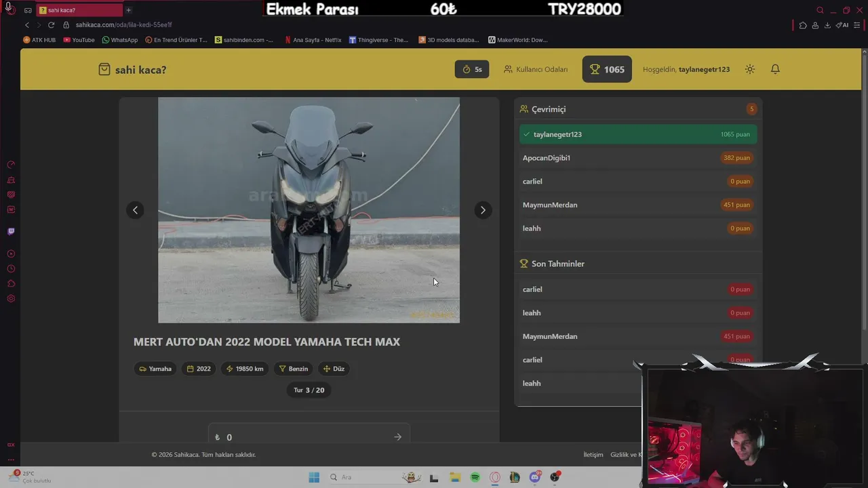Show the previous listing photo
This screenshot has height=488, width=868.
coord(135,210)
